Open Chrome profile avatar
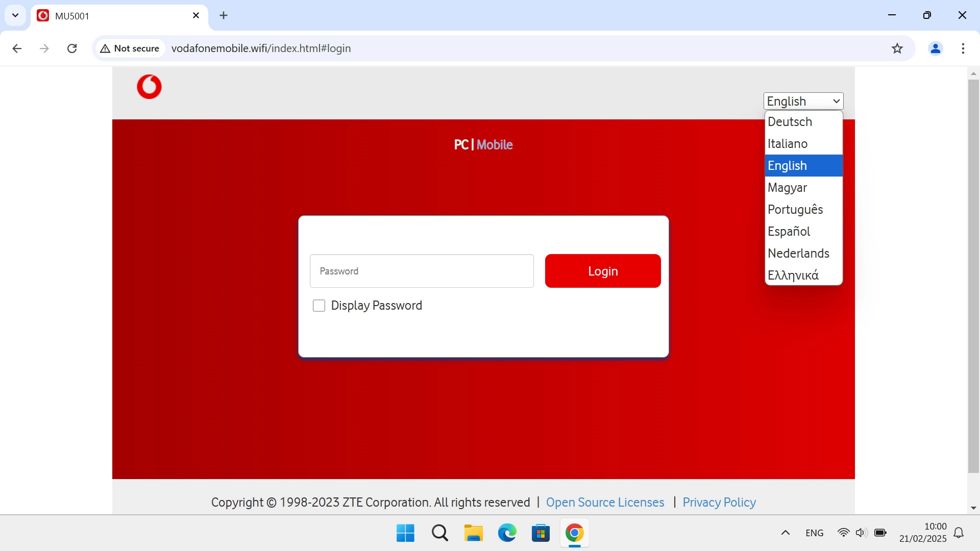 (x=935, y=48)
